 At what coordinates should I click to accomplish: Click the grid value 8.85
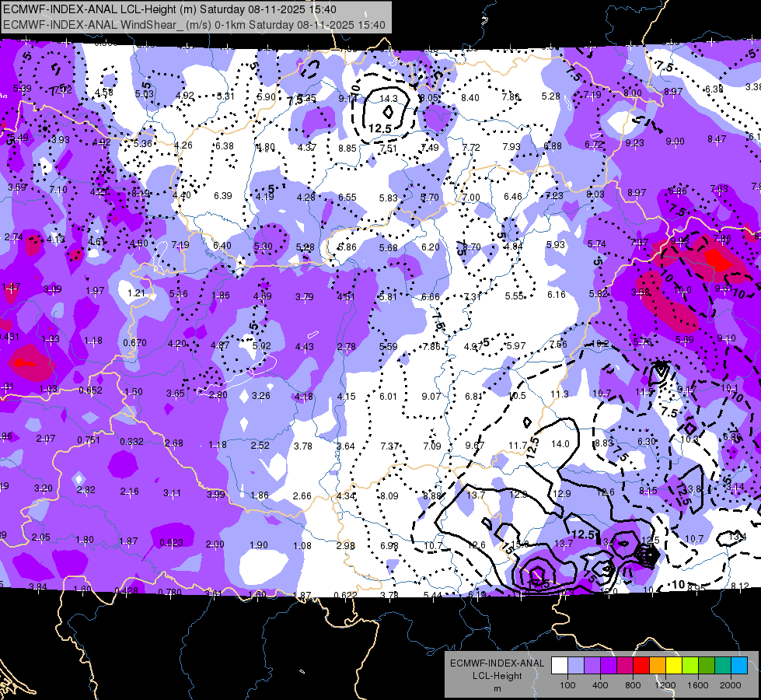click(347, 148)
